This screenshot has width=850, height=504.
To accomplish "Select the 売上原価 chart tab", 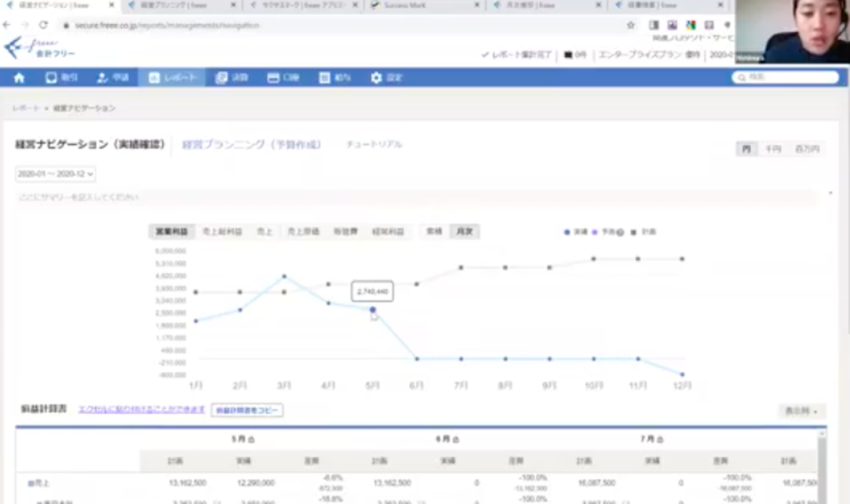I will [x=303, y=231].
